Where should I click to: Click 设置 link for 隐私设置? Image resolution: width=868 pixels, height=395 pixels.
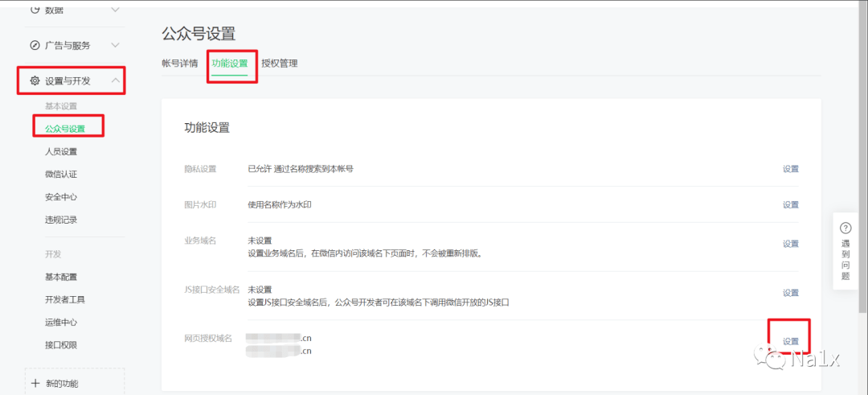pos(791,169)
